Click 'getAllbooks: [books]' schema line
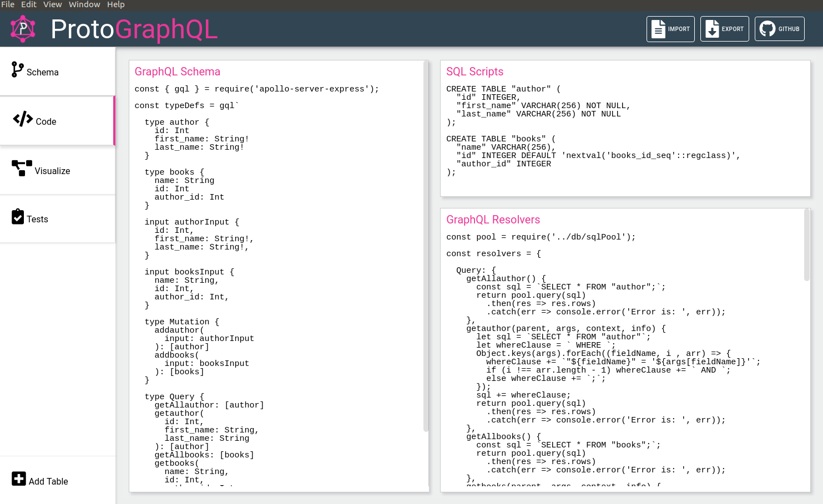Screen dimensions: 823x504 (x=204, y=455)
